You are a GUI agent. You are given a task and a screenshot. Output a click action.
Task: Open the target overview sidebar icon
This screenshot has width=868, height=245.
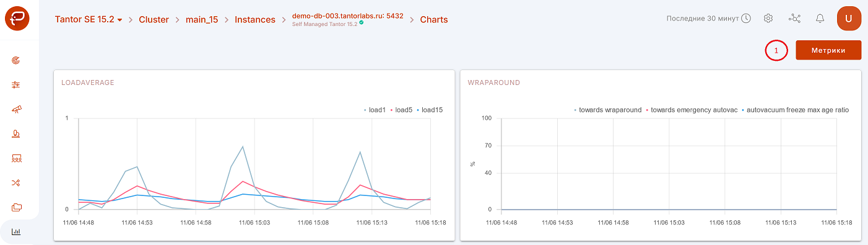click(x=17, y=60)
